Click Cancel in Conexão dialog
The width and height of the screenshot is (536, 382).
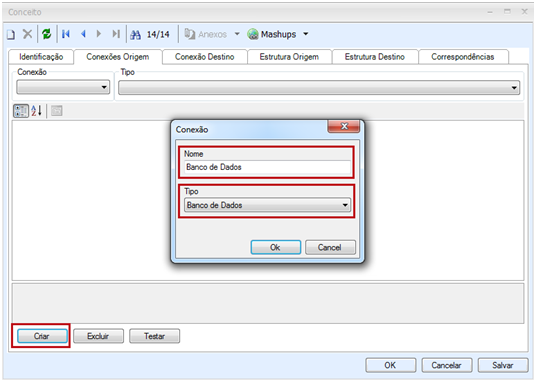330,247
